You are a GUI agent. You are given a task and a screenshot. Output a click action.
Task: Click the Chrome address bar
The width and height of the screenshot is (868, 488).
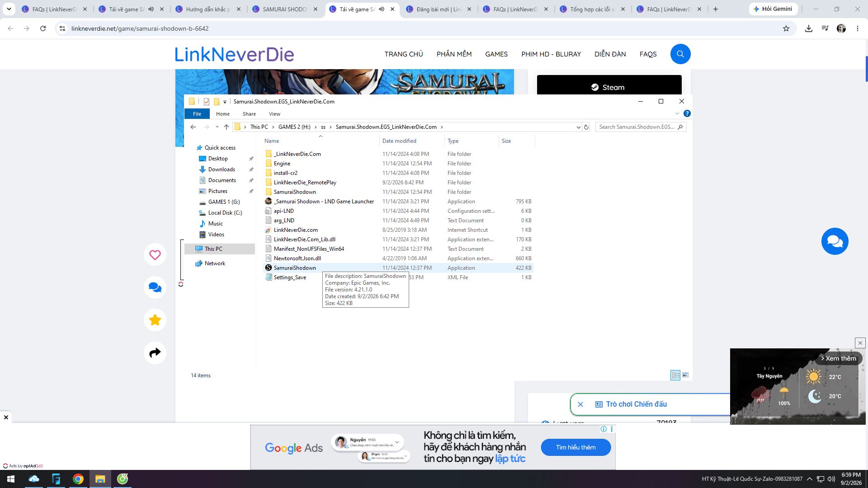pos(425,28)
